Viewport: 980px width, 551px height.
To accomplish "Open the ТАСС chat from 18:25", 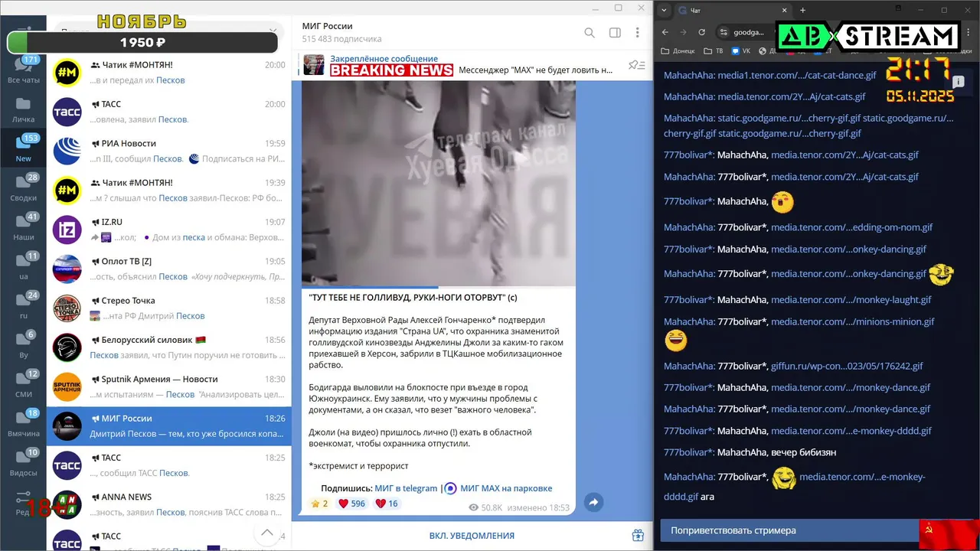I will 169,465.
